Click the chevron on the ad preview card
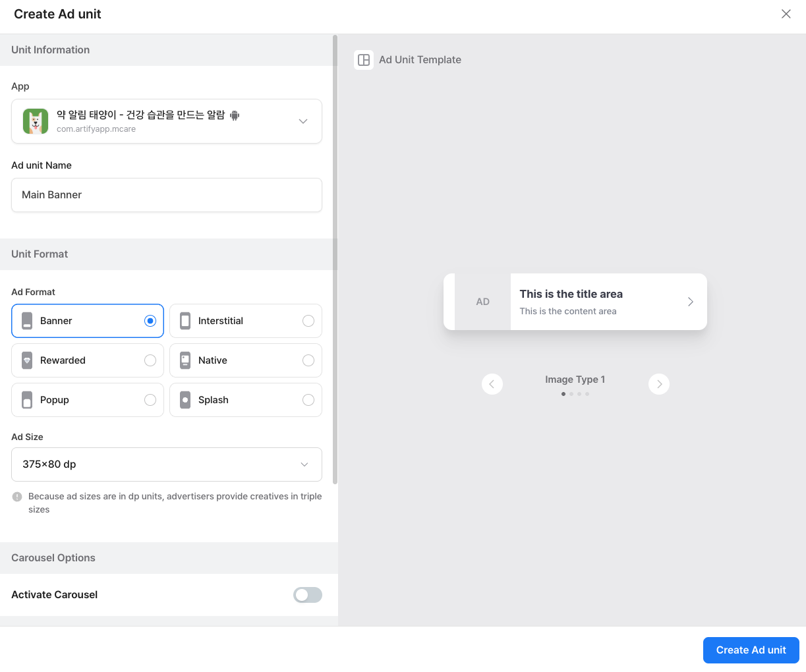Viewport: 806px width, 672px height. (690, 302)
